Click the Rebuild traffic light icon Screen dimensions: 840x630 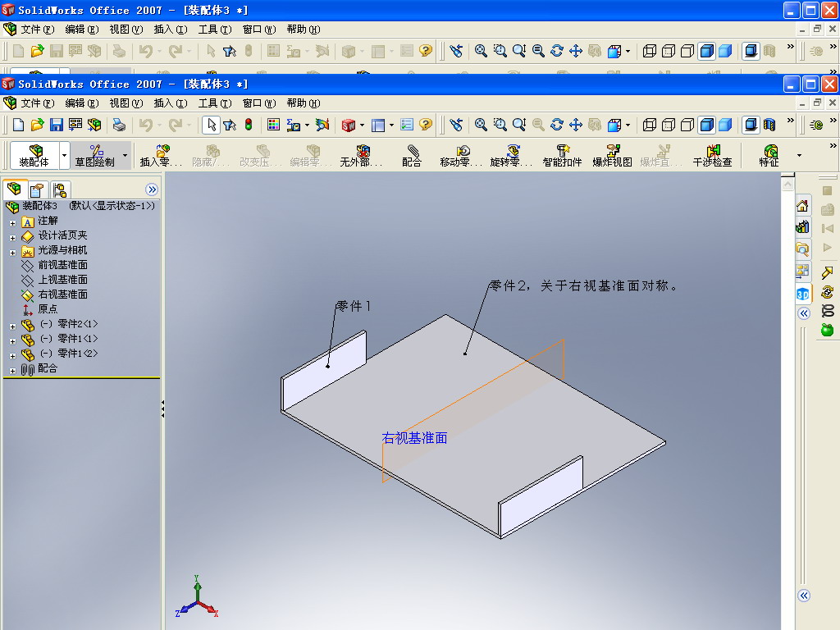(x=249, y=125)
